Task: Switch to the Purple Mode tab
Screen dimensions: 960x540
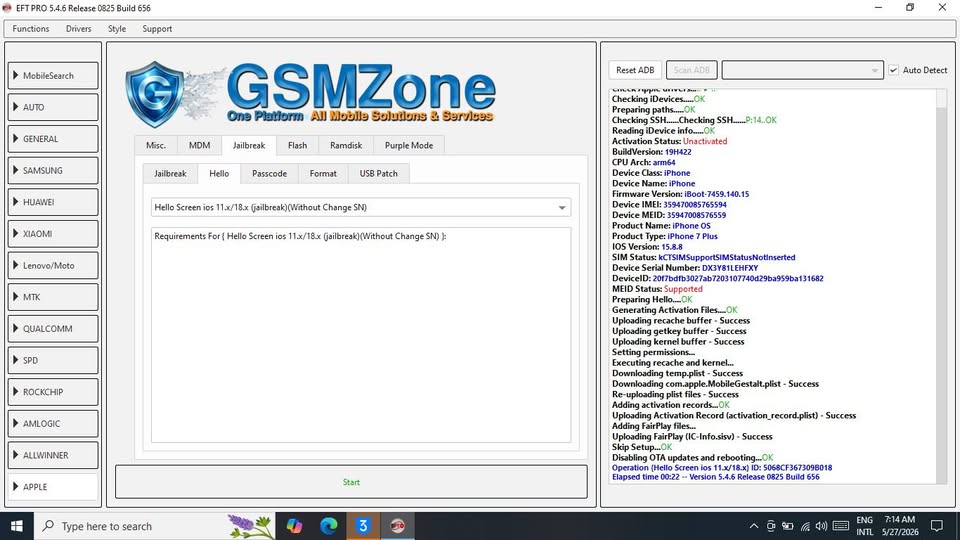Action: (409, 146)
